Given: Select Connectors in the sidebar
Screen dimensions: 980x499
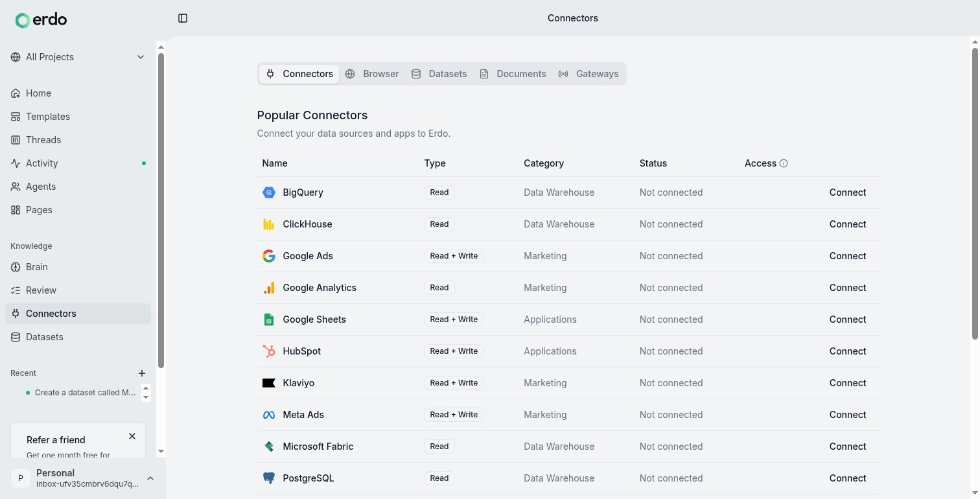Looking at the screenshot, I should [x=78, y=314].
